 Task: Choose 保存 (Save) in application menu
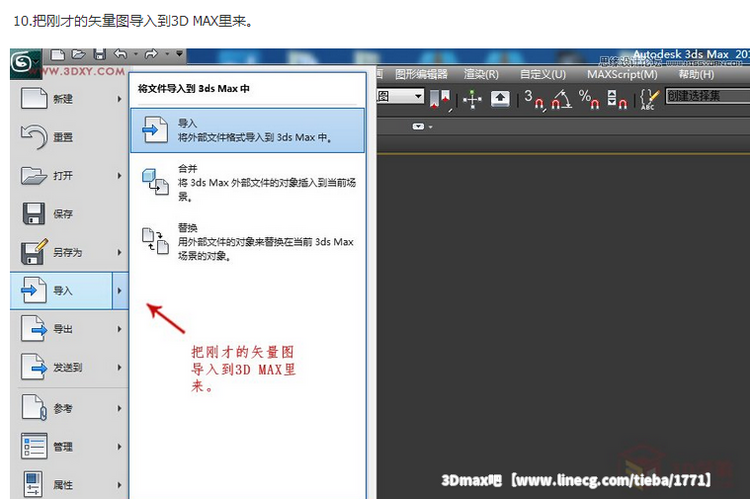[69, 214]
